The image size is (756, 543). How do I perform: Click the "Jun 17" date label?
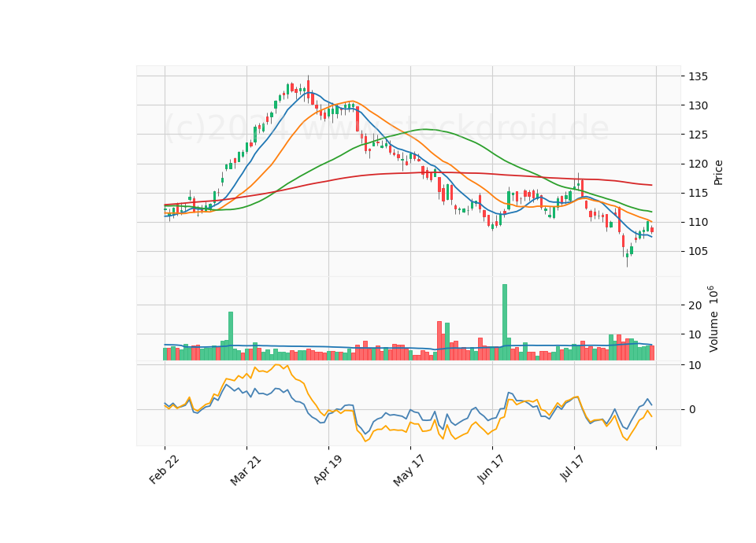point(491,469)
